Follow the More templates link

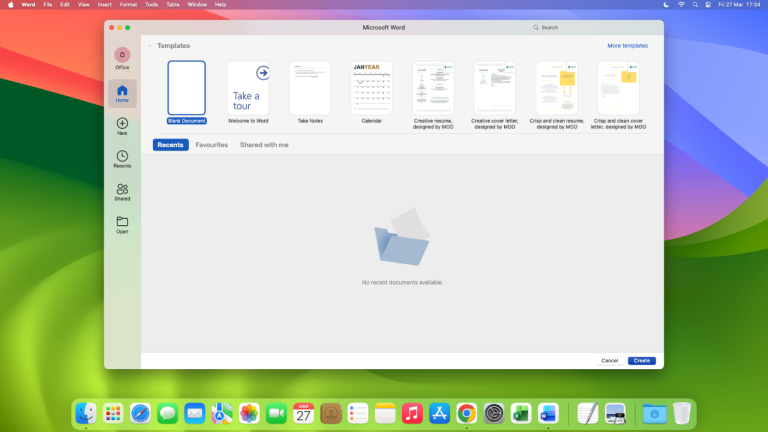[x=627, y=46]
